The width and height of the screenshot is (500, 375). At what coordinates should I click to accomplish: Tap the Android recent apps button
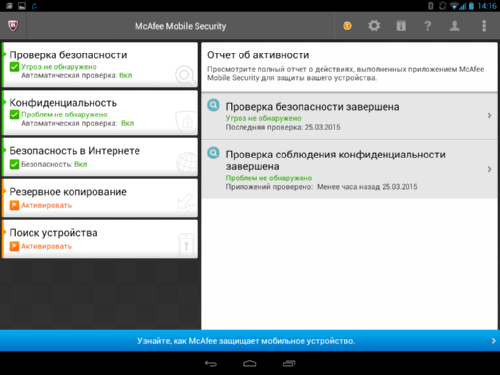click(289, 363)
